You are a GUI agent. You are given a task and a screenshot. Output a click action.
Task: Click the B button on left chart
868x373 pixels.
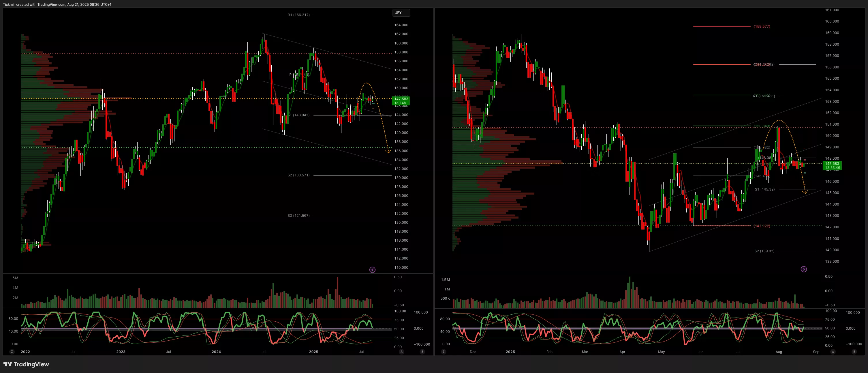(x=422, y=352)
